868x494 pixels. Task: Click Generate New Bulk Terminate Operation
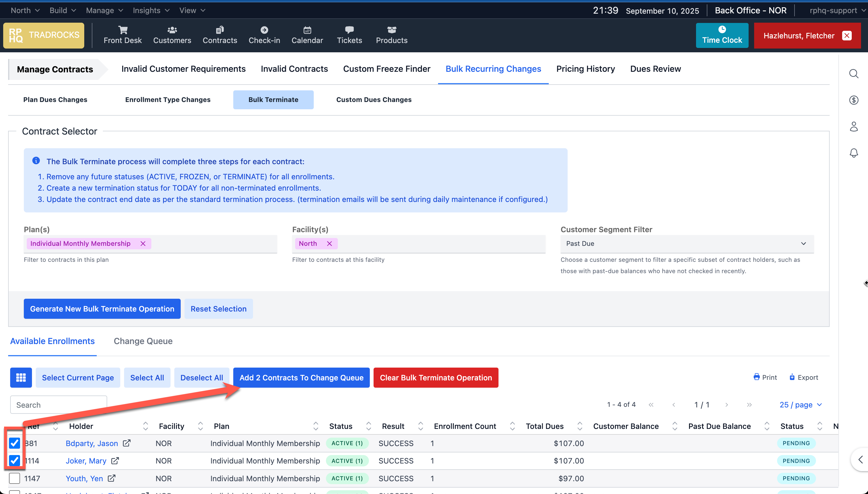pos(102,308)
